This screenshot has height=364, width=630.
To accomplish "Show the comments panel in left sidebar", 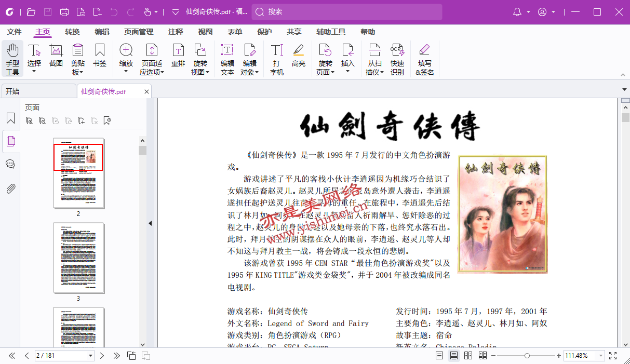I will pyautogui.click(x=10, y=165).
